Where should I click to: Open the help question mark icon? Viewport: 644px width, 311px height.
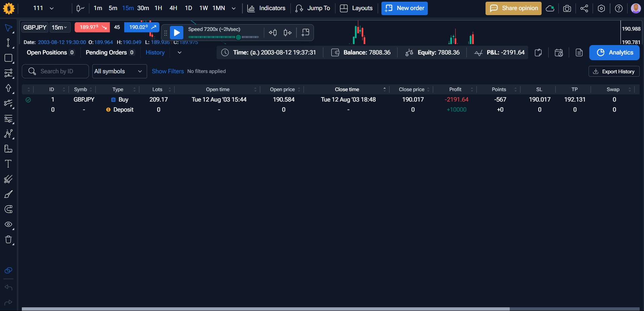618,8
